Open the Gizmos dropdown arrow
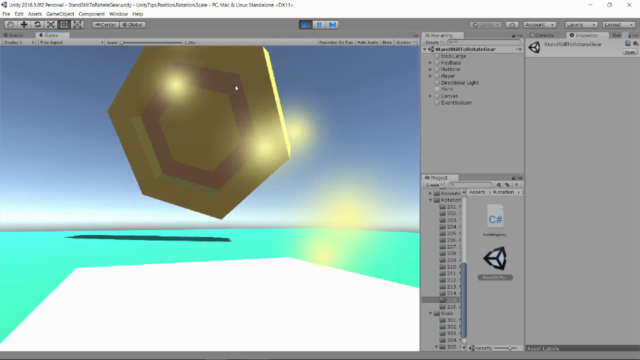The height and width of the screenshot is (360, 640). (x=415, y=42)
